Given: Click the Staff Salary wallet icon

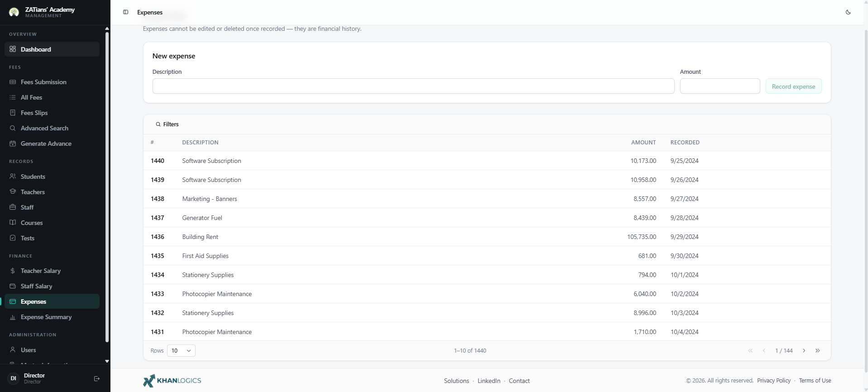Looking at the screenshot, I should [x=13, y=286].
